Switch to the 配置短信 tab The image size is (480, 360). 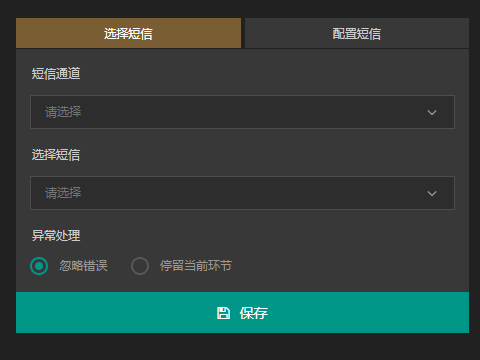click(357, 33)
